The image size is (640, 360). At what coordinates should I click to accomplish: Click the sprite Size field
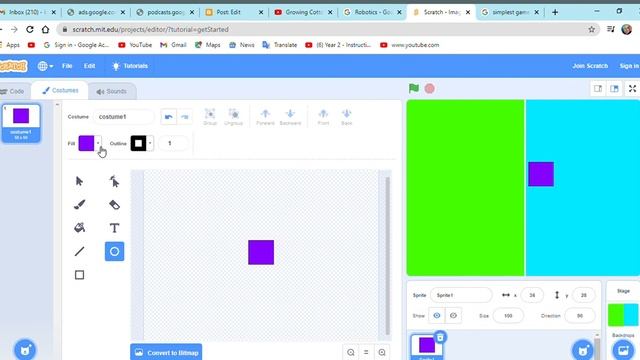click(x=508, y=316)
